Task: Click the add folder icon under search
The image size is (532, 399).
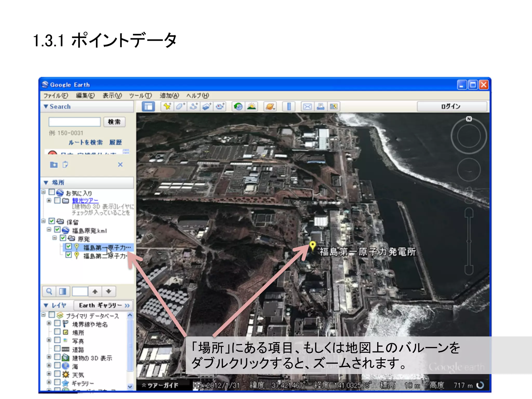Action: point(54,165)
